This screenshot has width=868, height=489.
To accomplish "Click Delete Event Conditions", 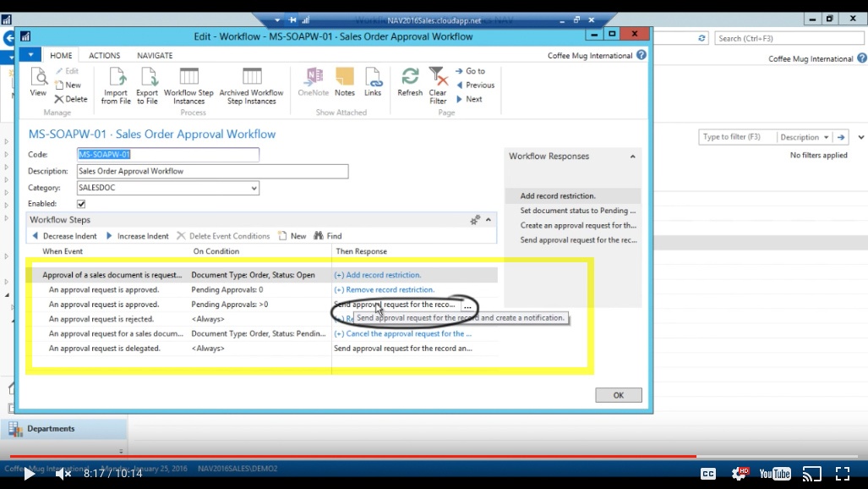I will point(223,236).
